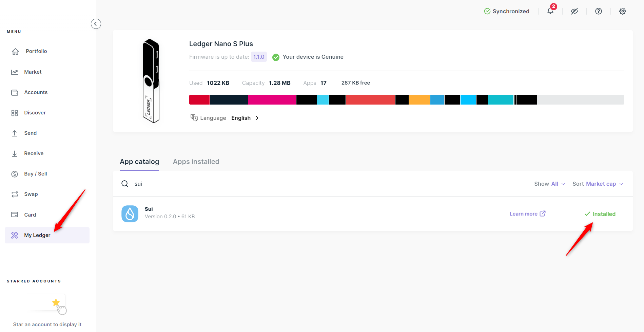The width and height of the screenshot is (644, 332).
Task: Open the settings gear icon
Action: click(623, 11)
